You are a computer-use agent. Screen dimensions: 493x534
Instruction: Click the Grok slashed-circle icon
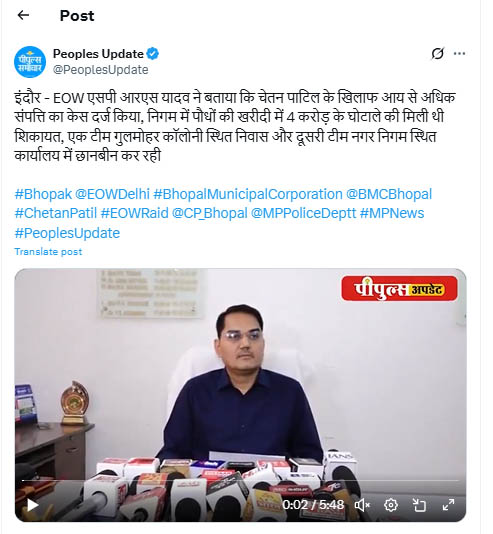(438, 53)
